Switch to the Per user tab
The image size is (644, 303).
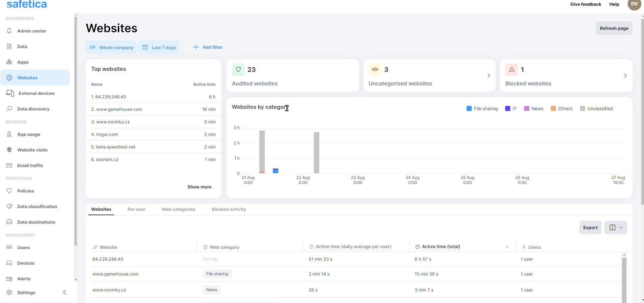[136, 209]
